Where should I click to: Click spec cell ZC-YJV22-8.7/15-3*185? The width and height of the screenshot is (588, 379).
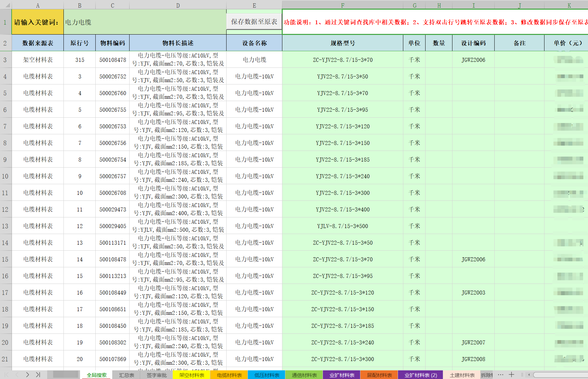343,326
